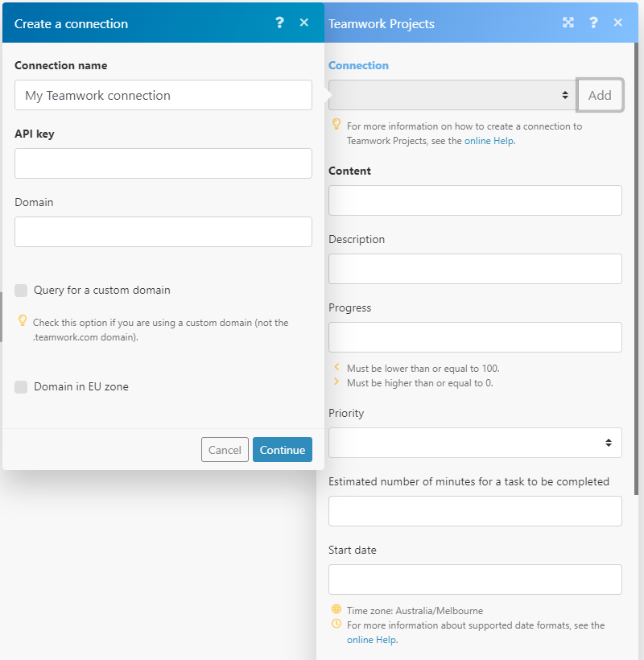Check the Domain in EU zone option

coord(21,387)
